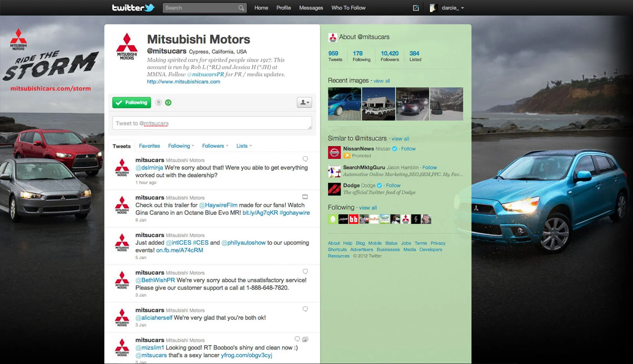
Task: Click Dodge avatar in Similar list
Action: 334,189
